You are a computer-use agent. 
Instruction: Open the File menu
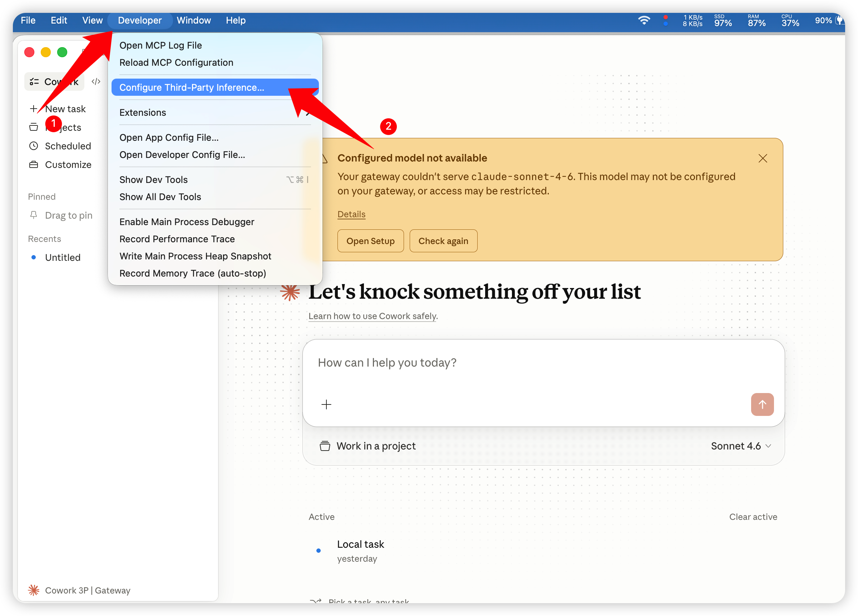[28, 20]
